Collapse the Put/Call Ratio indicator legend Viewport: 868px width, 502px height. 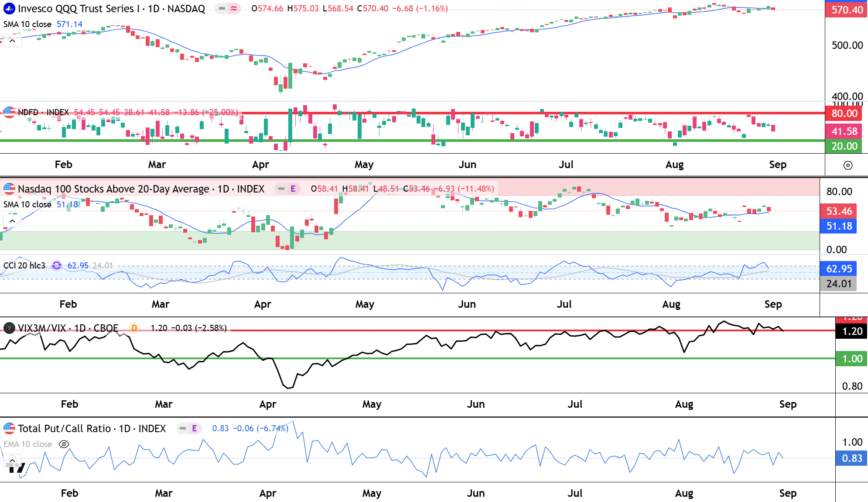coord(12,461)
